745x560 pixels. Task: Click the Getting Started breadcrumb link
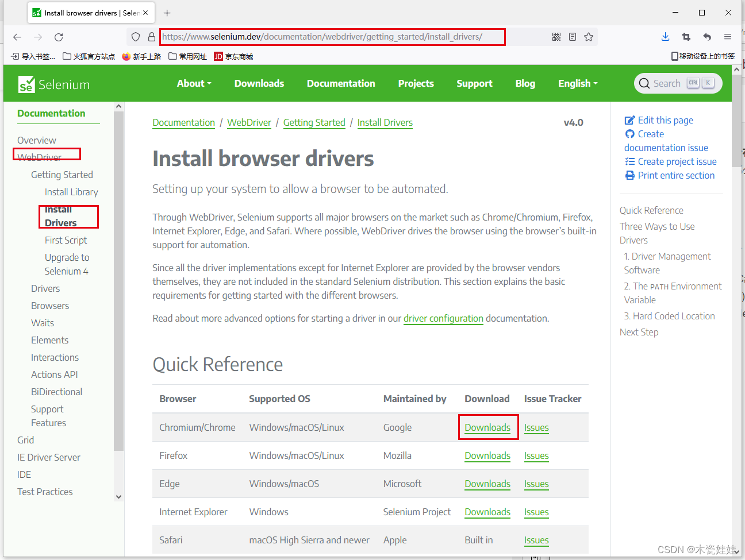coord(314,122)
